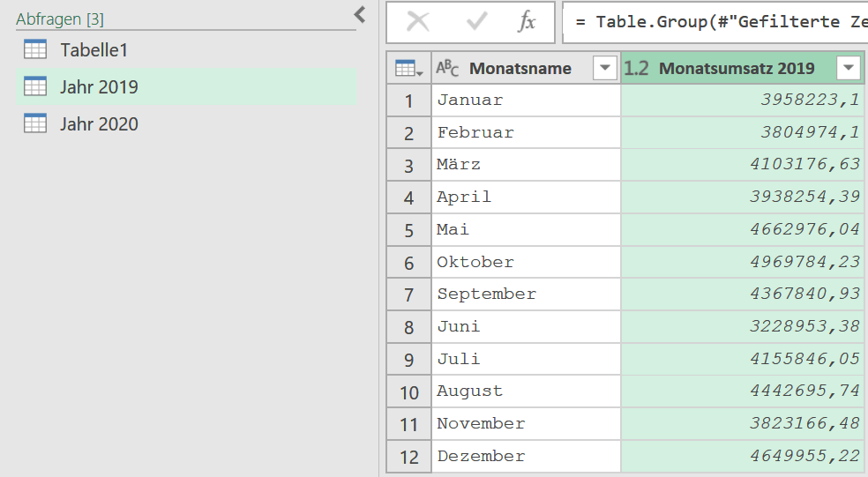Click the cell containing Oktober

click(x=526, y=262)
